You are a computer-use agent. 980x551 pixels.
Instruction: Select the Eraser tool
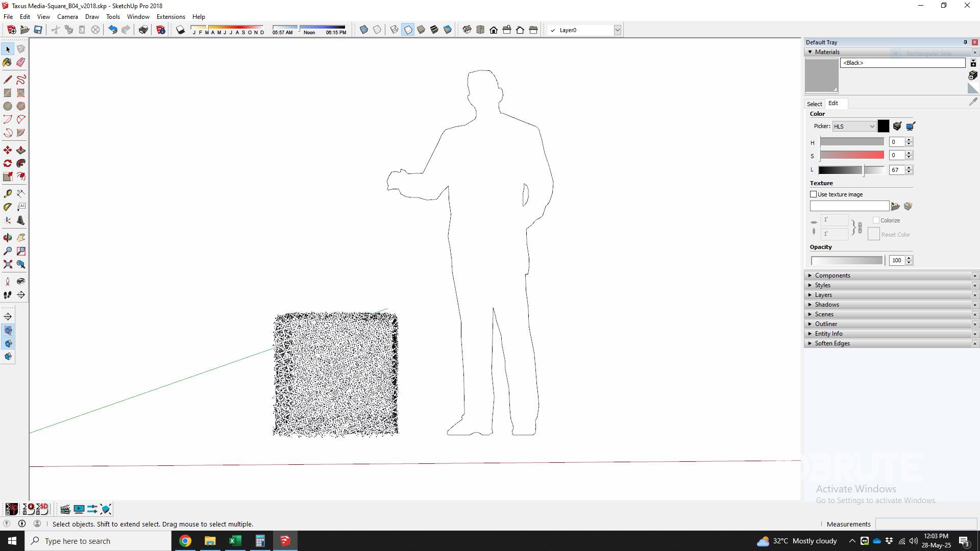(x=21, y=62)
